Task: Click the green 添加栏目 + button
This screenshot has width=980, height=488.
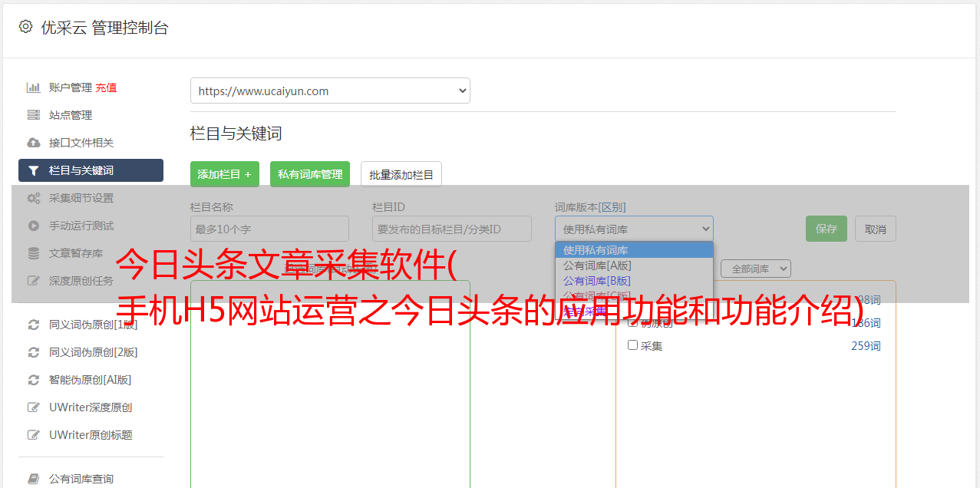Action: click(225, 174)
